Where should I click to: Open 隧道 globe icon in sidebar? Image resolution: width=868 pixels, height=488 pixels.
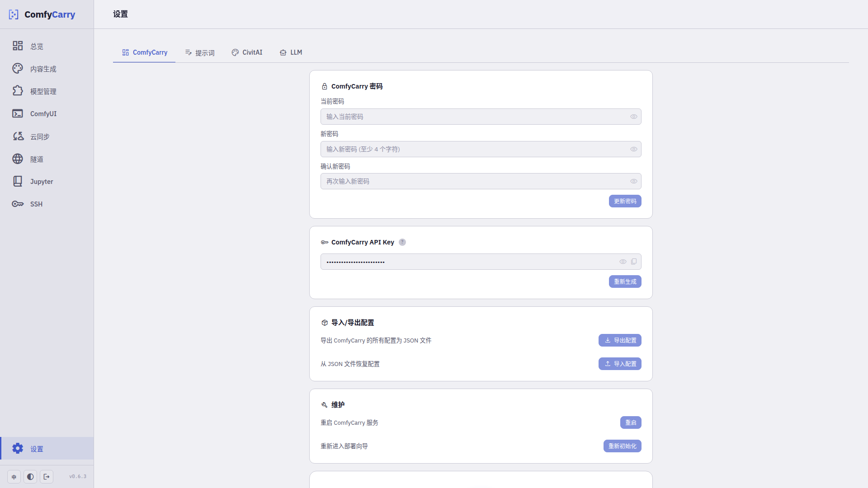[18, 159]
